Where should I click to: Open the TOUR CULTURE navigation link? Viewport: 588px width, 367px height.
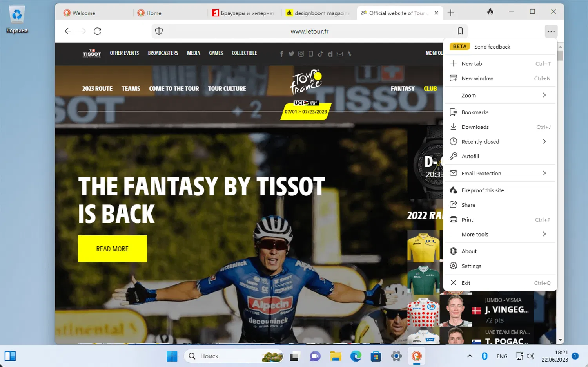pos(227,89)
